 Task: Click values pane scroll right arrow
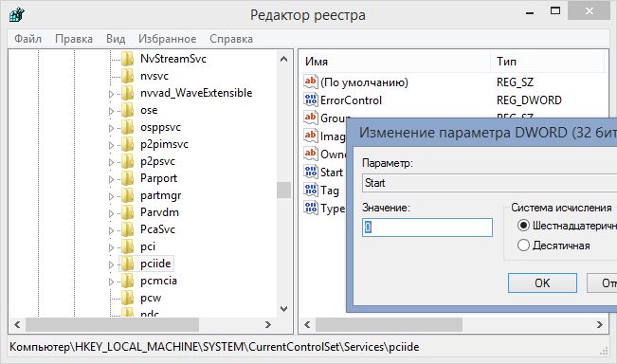(x=600, y=324)
